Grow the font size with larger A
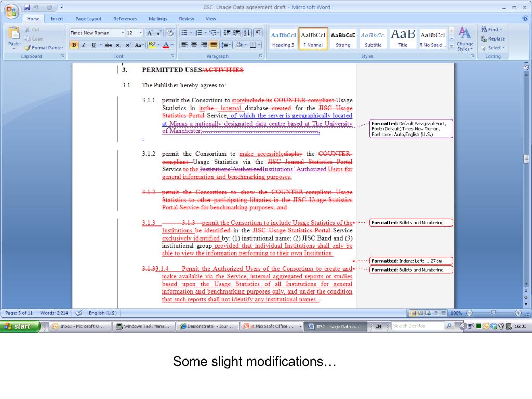The height and width of the screenshot is (399, 532). coord(149,33)
